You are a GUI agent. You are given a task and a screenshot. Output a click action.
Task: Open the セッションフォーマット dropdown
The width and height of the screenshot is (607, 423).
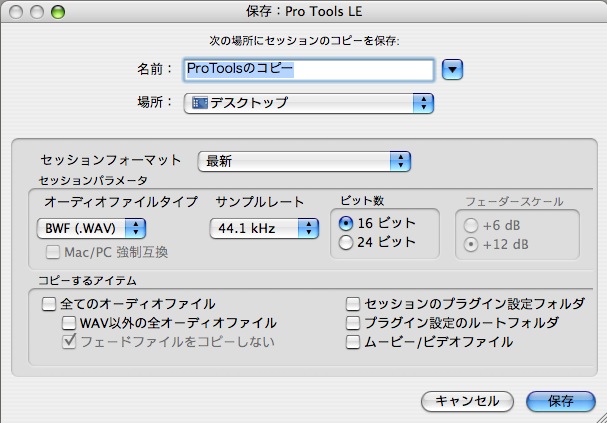tap(305, 161)
